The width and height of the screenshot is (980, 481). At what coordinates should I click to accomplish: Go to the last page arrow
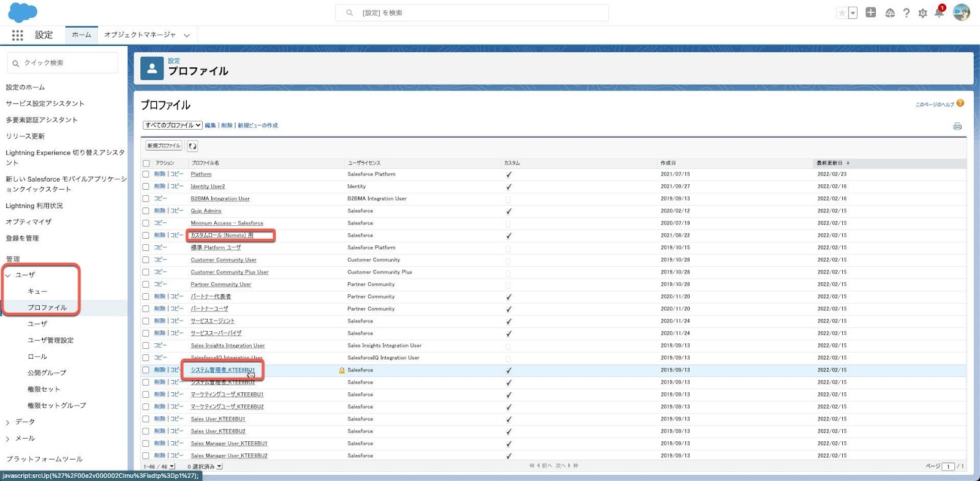tap(576, 466)
